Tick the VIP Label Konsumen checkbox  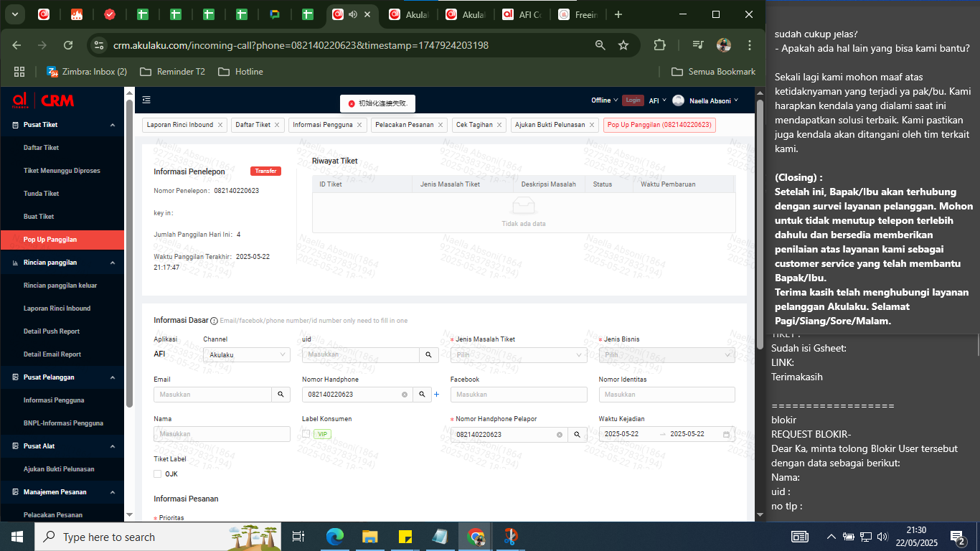point(306,434)
